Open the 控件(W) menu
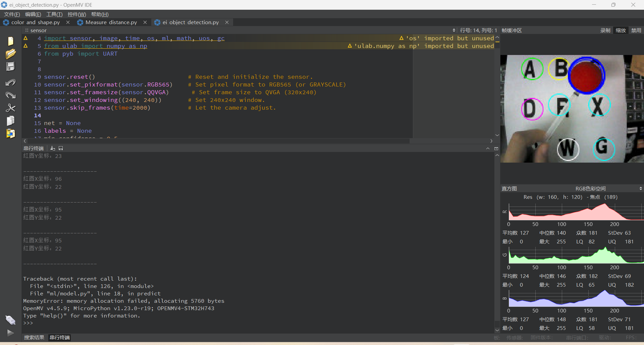 (77, 14)
